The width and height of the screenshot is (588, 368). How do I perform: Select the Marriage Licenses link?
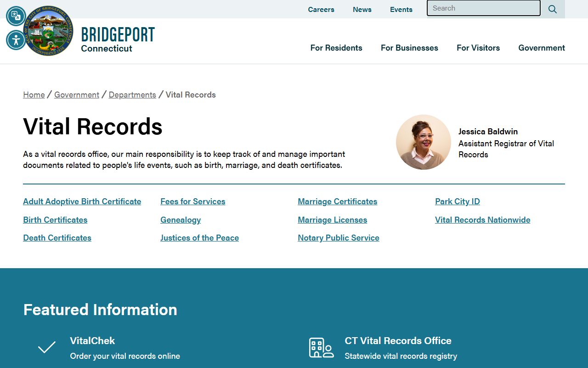(x=332, y=220)
